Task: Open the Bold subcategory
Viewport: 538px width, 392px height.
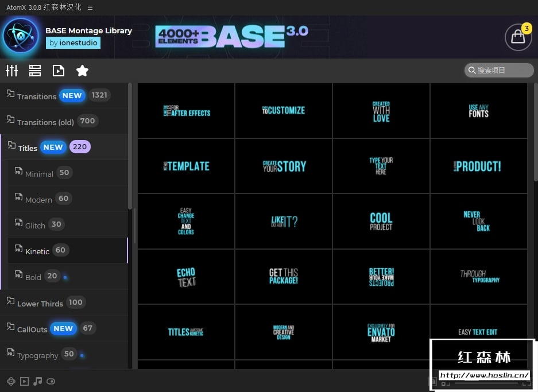Action: 68,276
